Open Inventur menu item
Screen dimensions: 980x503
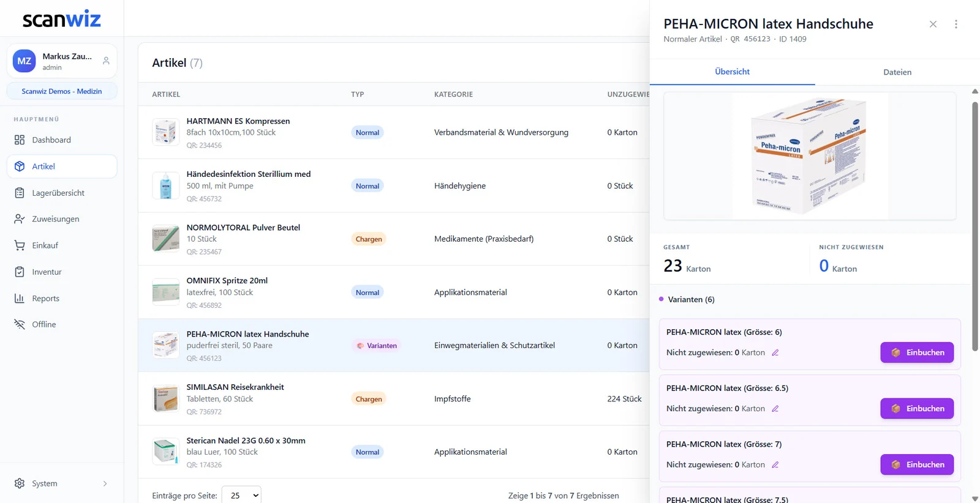point(62,272)
